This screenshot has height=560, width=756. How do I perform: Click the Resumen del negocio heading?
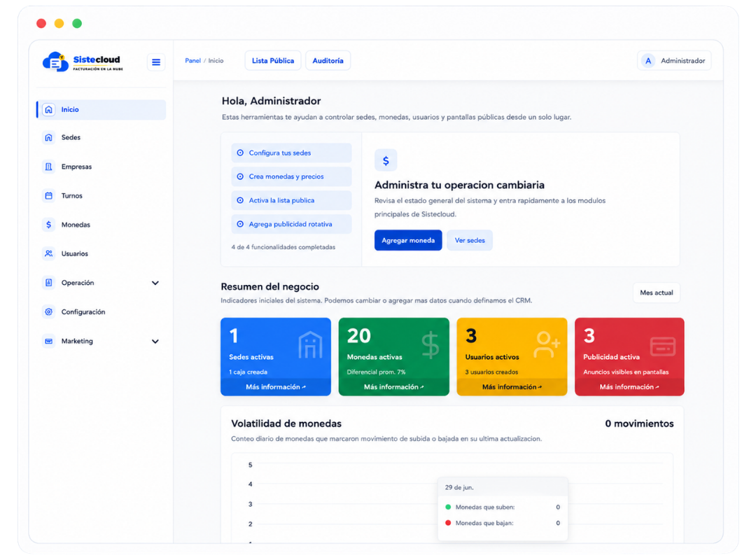tap(270, 286)
